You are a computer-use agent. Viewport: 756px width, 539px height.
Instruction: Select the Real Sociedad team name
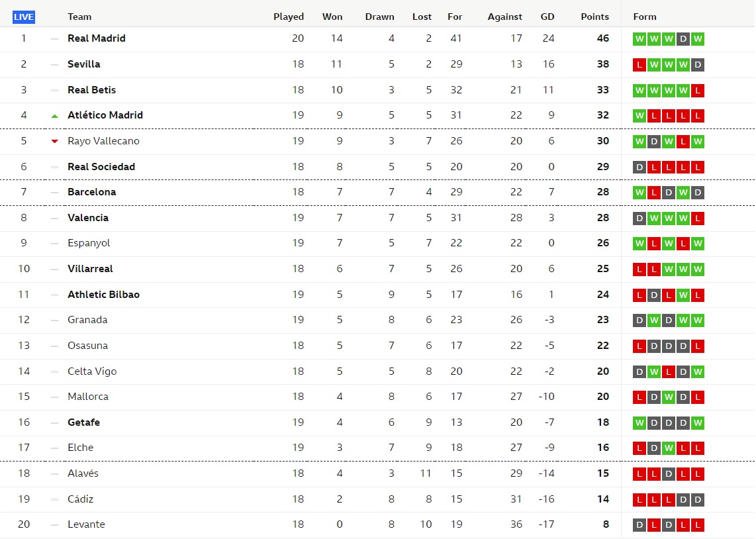(x=101, y=167)
